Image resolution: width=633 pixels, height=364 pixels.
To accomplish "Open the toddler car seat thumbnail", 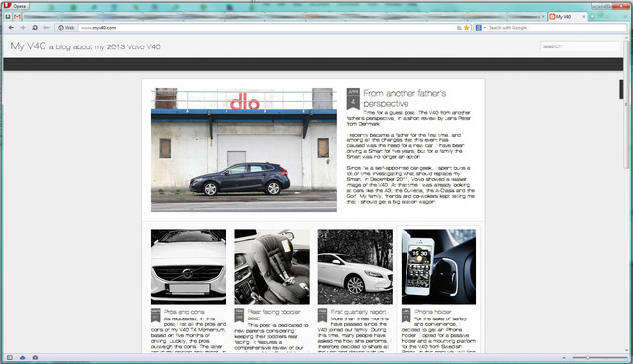I will pos(272,267).
